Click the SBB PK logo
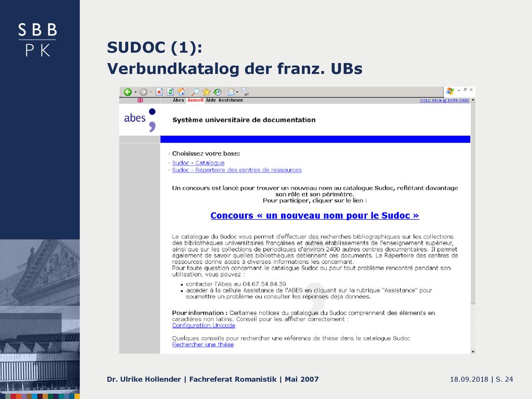Image resolution: width=532 pixels, height=399 pixels. point(37,39)
